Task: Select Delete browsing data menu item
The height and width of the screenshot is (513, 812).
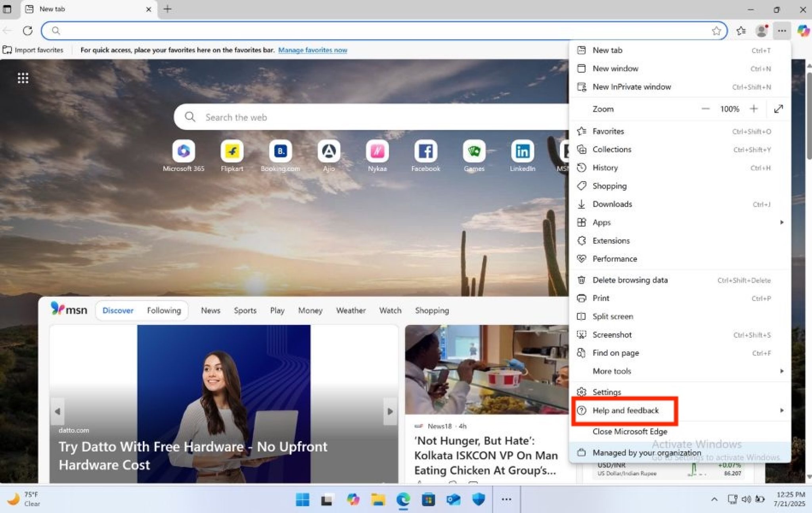Action: pos(630,280)
